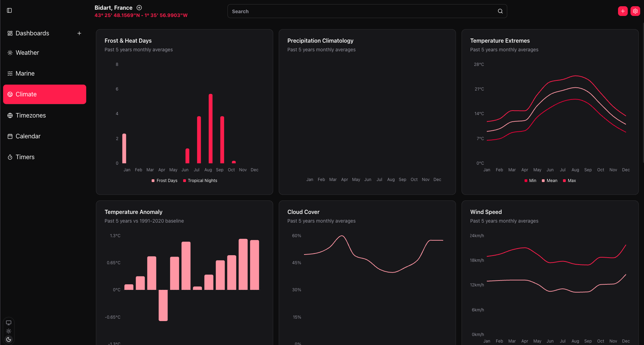The image size is (644, 345).
Task: Toggle the Tropical Nights legend swatch
Action: click(185, 181)
